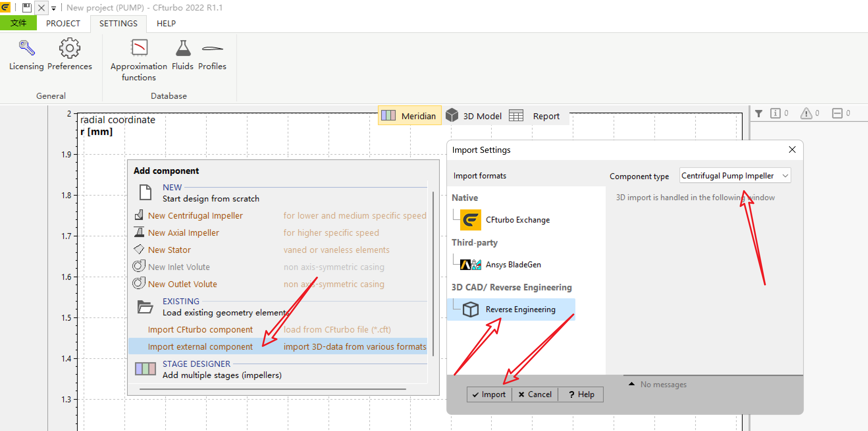The image size is (868, 431).
Task: Click 'Add multiple stages (impellers)' text
Action: [x=222, y=375]
